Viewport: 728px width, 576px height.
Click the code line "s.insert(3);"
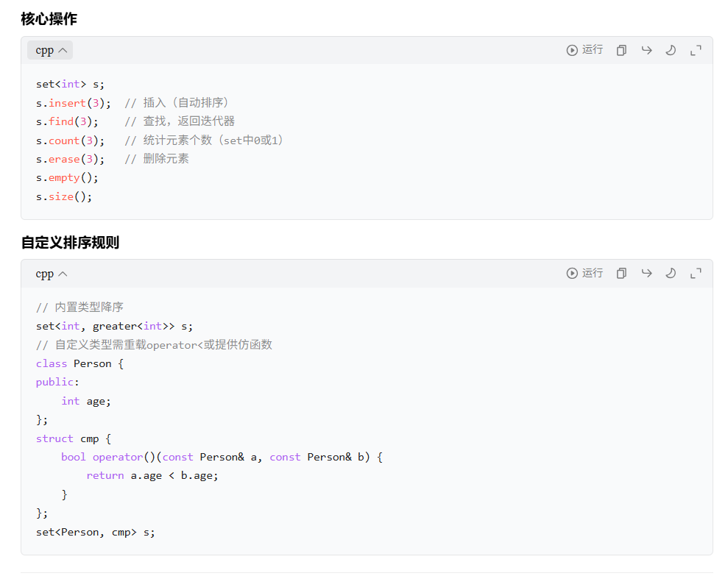click(x=74, y=103)
